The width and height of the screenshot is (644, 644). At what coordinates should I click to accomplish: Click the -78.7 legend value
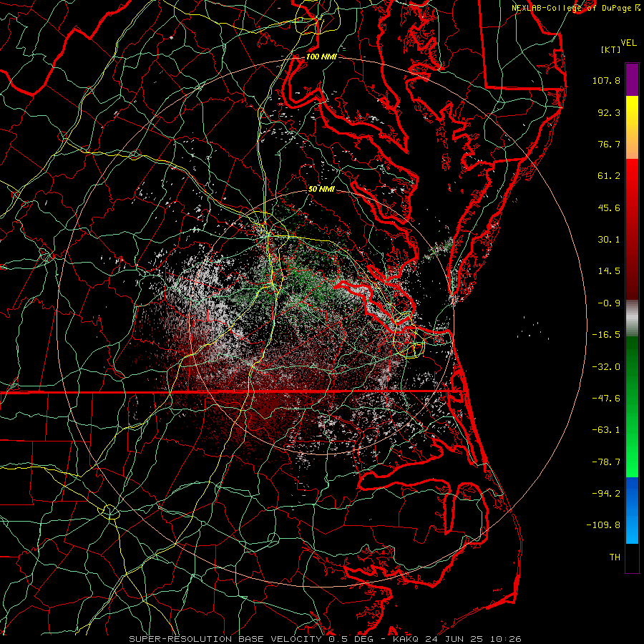tap(606, 462)
